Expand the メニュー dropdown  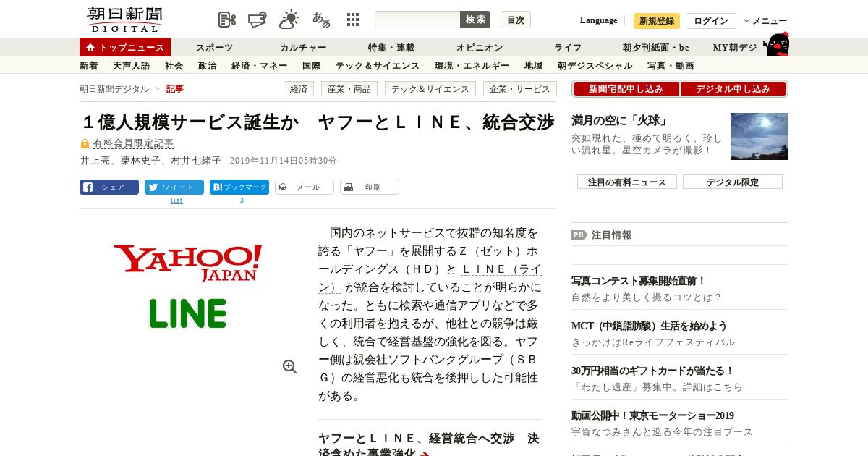[765, 21]
